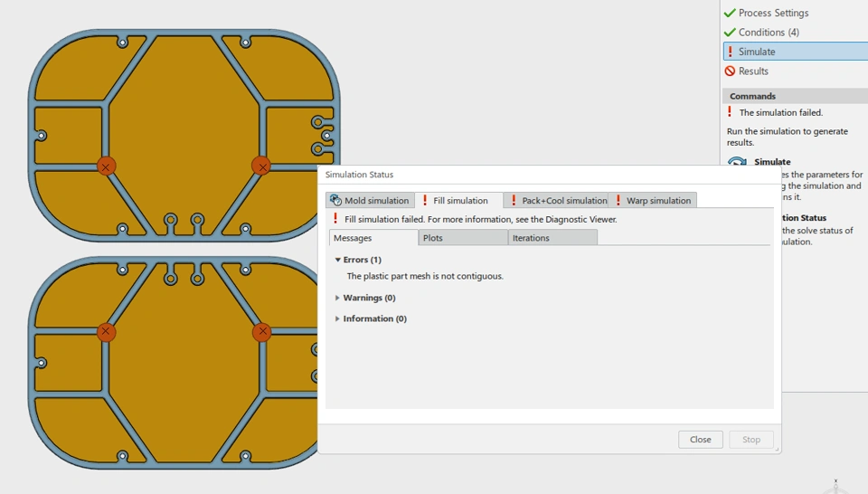Expand the Warnings (0) section
This screenshot has width=868, height=494.
pyautogui.click(x=337, y=298)
